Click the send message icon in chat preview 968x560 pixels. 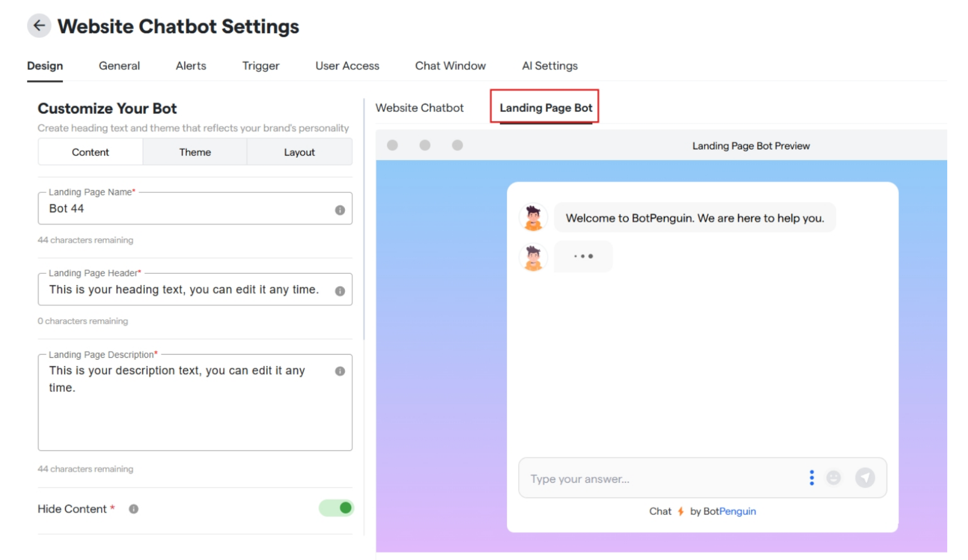pos(865,478)
